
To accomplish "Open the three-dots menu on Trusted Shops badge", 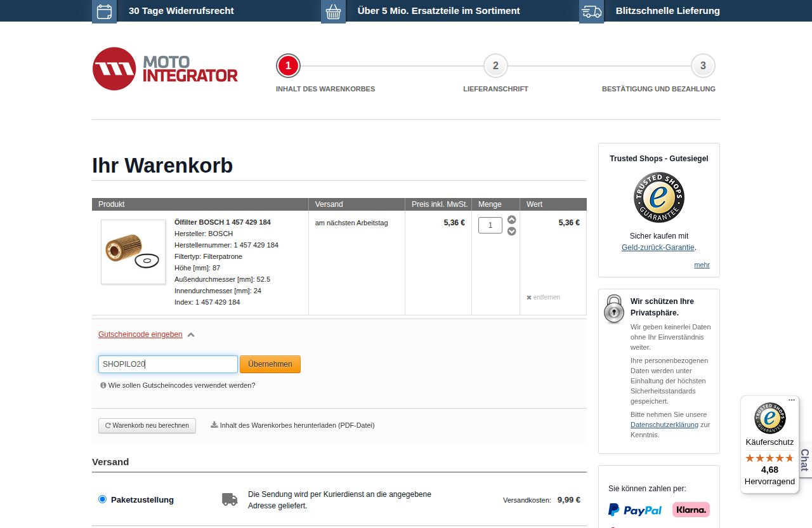I will (792, 400).
